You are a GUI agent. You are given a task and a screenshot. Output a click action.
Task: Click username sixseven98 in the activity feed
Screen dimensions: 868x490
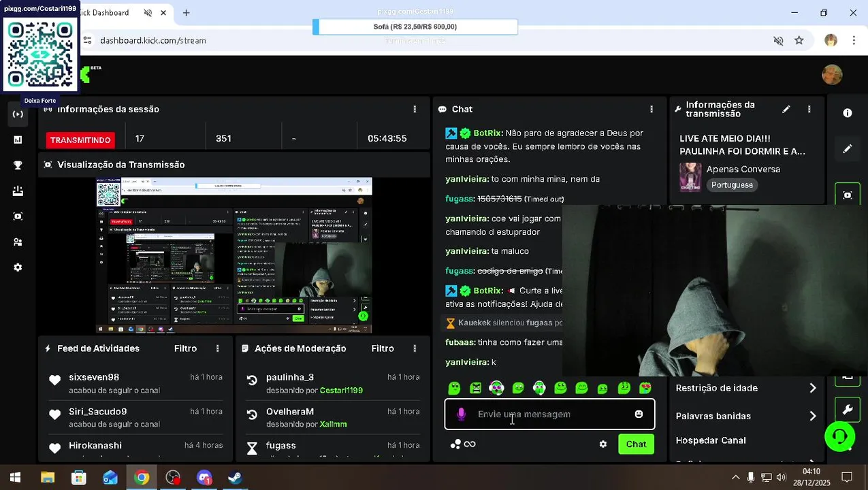point(94,377)
